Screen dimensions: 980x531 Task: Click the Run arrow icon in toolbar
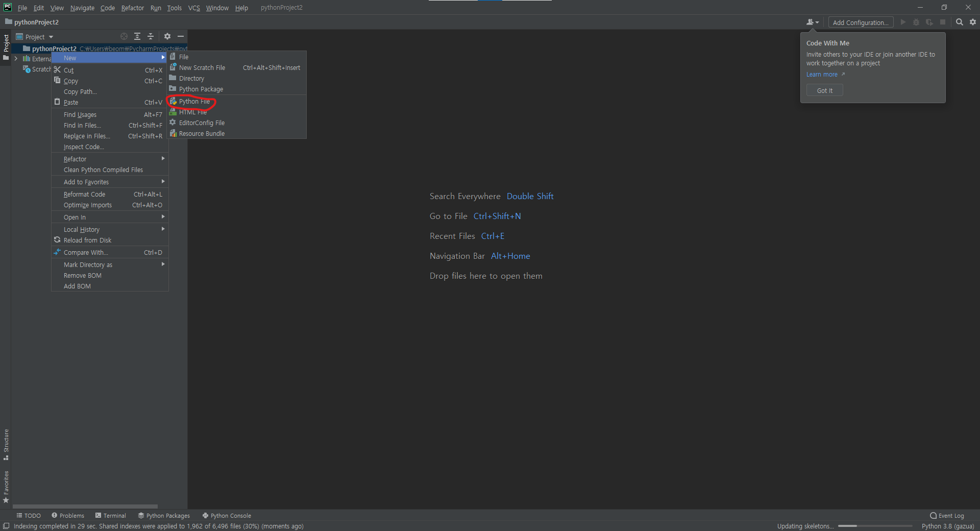click(903, 22)
